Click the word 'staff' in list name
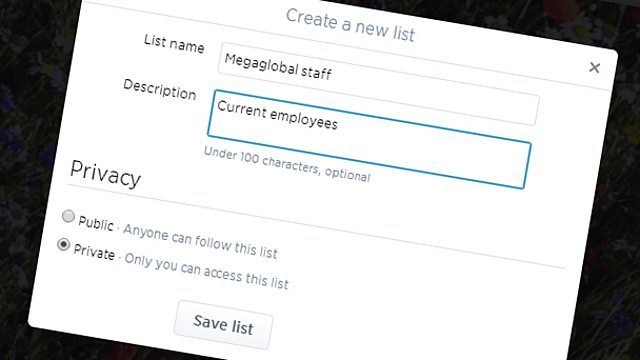640x360 pixels. (x=316, y=72)
